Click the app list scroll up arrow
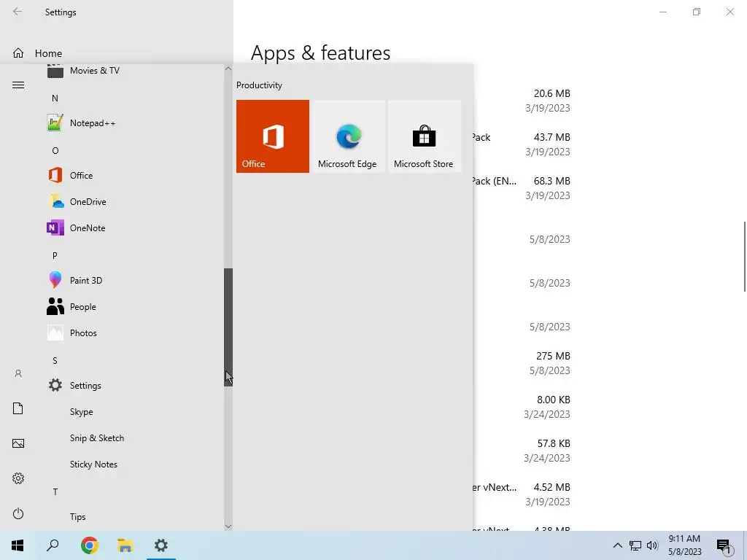Image resolution: width=747 pixels, height=560 pixels. pos(228,69)
